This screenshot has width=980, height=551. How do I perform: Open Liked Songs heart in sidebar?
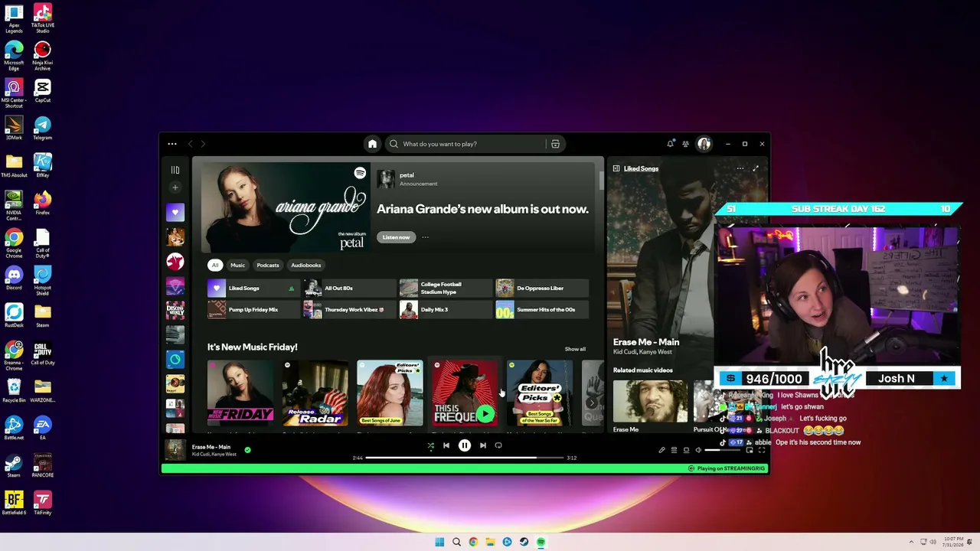[x=175, y=212]
